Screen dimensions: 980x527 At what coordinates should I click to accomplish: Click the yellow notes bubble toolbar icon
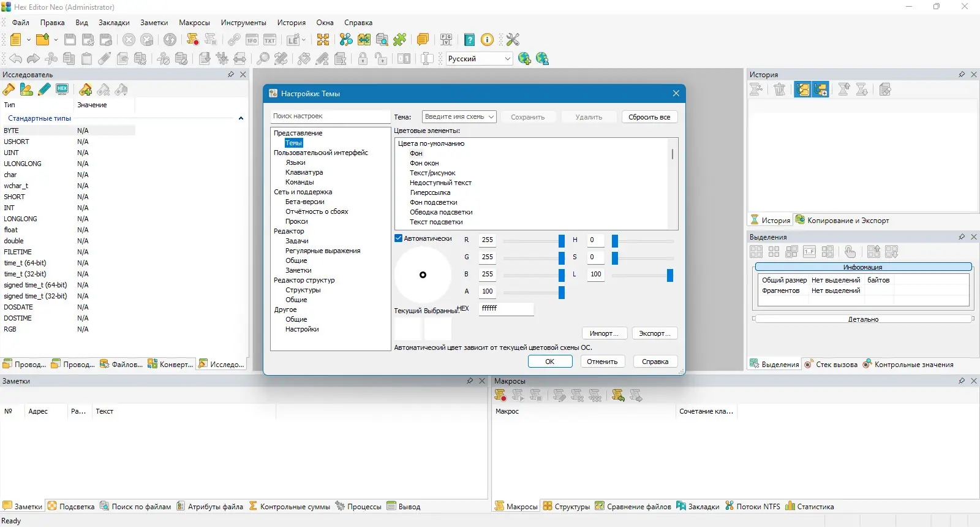pos(423,40)
